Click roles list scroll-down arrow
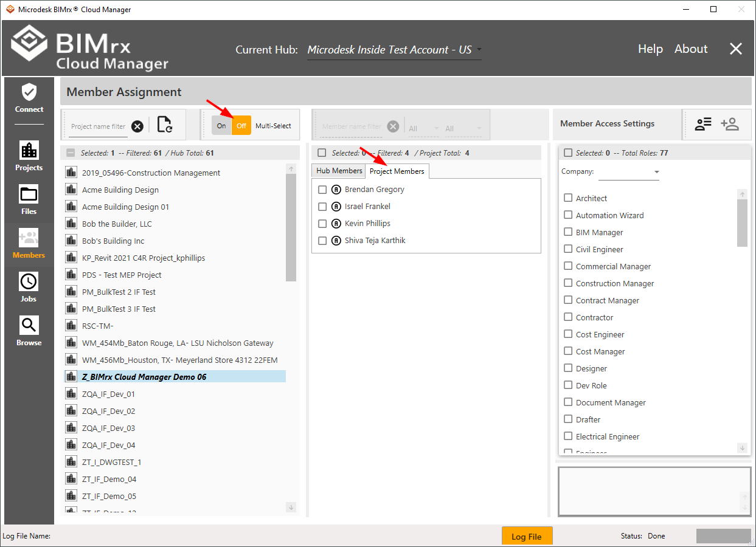 742,448
